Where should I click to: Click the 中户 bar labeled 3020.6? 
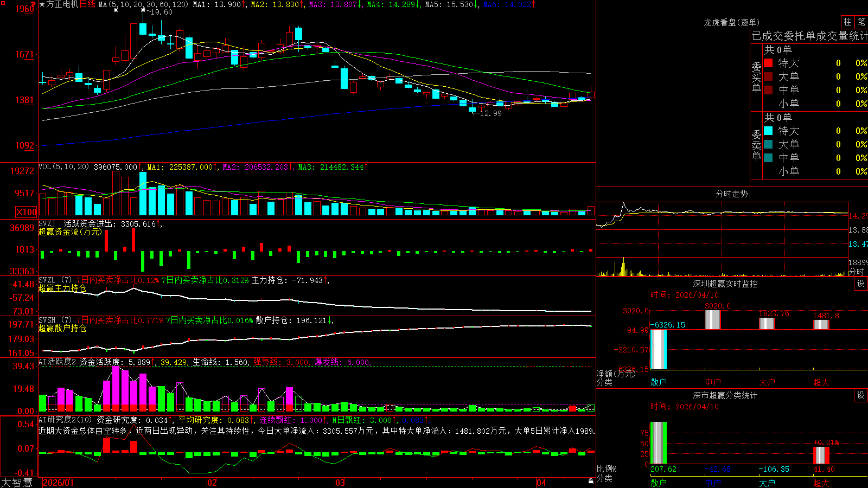click(x=713, y=319)
